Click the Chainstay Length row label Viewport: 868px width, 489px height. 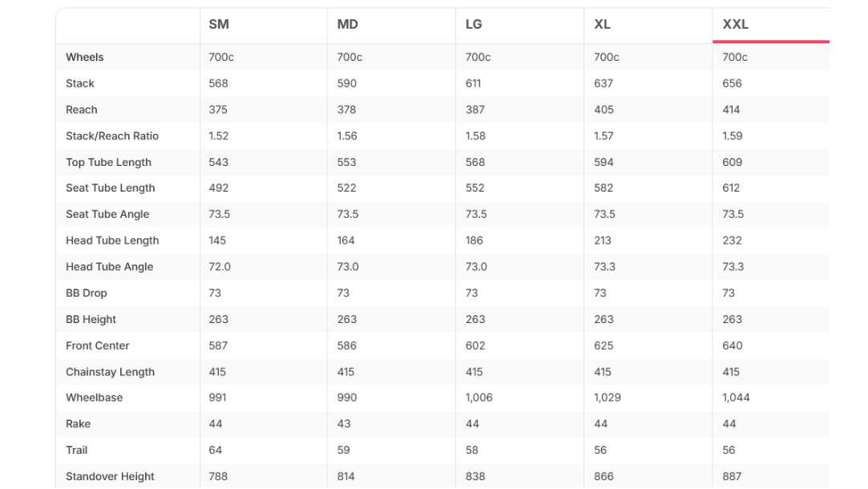(110, 372)
